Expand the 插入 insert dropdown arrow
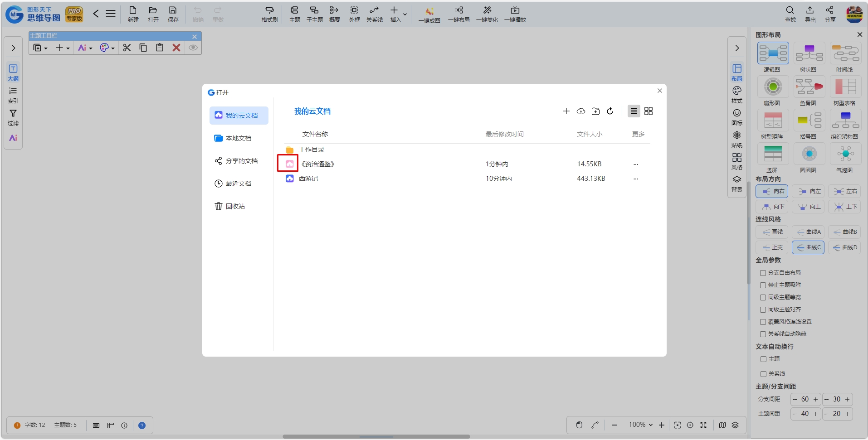The width and height of the screenshot is (868, 440). tap(405, 15)
